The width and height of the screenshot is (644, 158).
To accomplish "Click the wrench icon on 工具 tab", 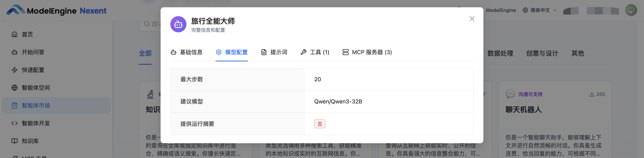I will (303, 52).
